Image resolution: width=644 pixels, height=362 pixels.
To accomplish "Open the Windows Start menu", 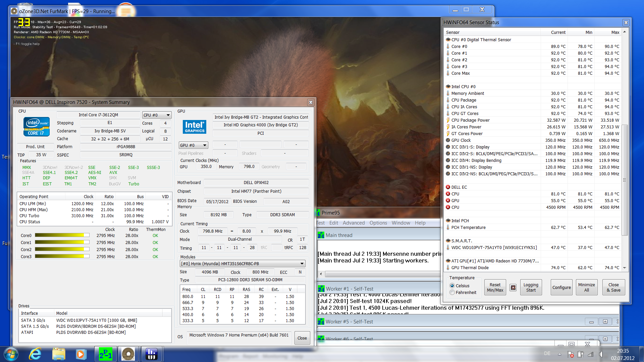I will (11, 354).
